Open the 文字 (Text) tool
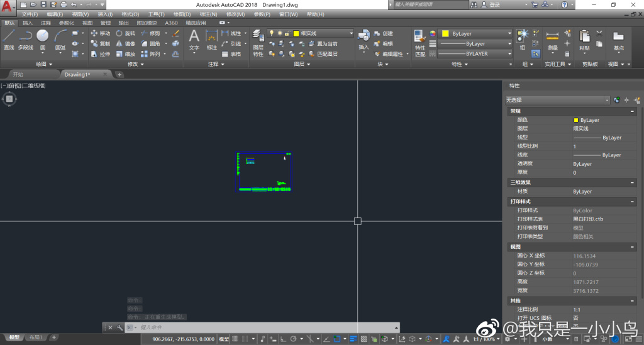644x345 pixels. point(194,40)
